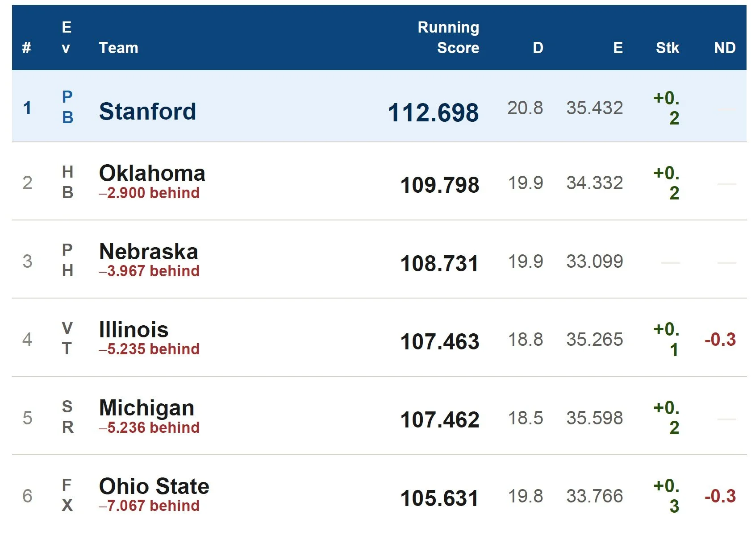Click Michigan's 35.598 execution score

(594, 418)
